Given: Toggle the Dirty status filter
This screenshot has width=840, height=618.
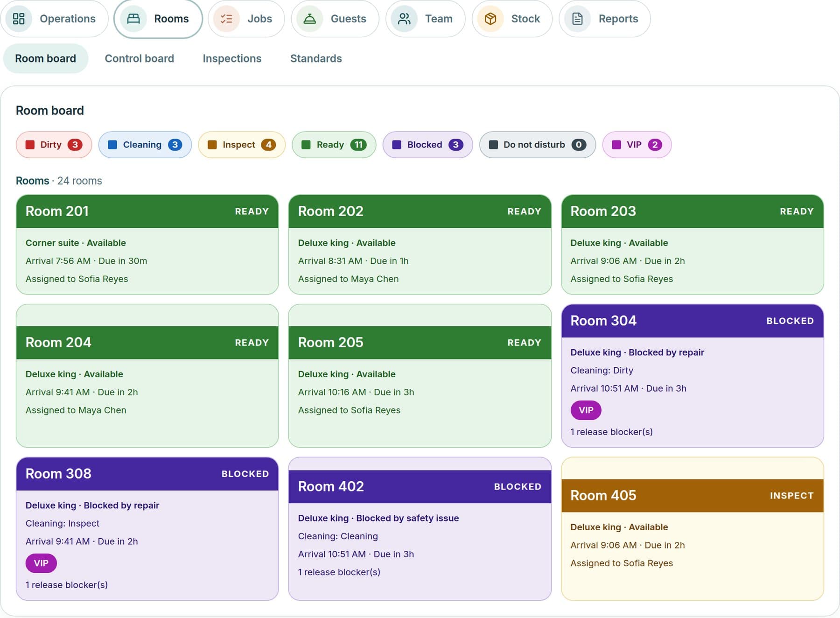Looking at the screenshot, I should tap(54, 145).
